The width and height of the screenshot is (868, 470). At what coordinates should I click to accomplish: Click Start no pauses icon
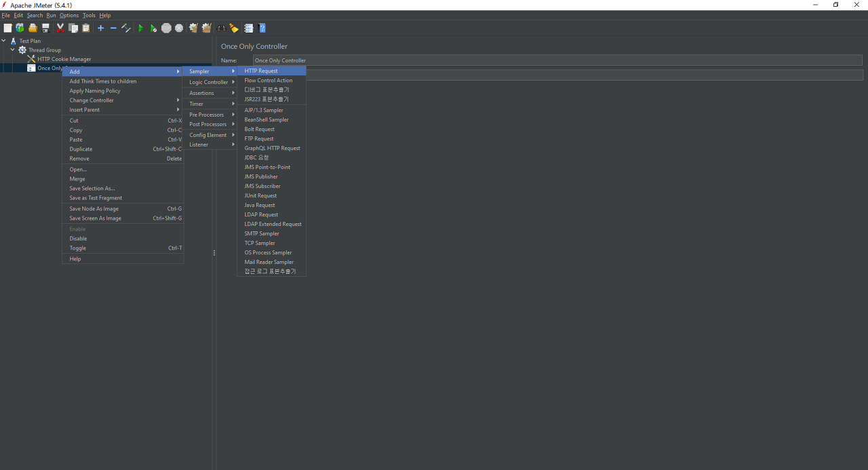pos(153,28)
